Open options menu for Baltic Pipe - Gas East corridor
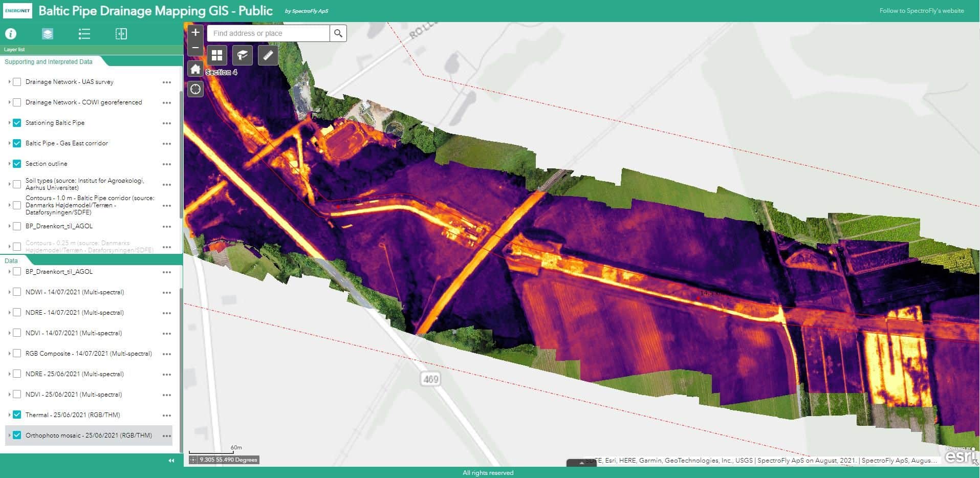 coord(166,144)
